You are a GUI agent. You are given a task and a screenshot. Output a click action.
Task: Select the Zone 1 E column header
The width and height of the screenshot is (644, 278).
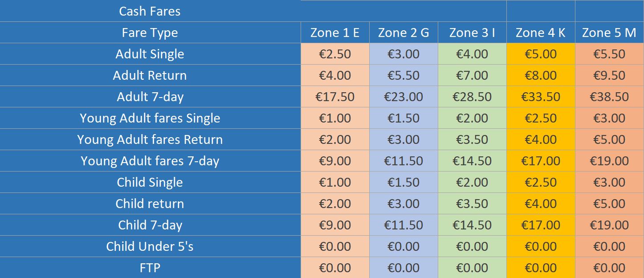click(335, 33)
